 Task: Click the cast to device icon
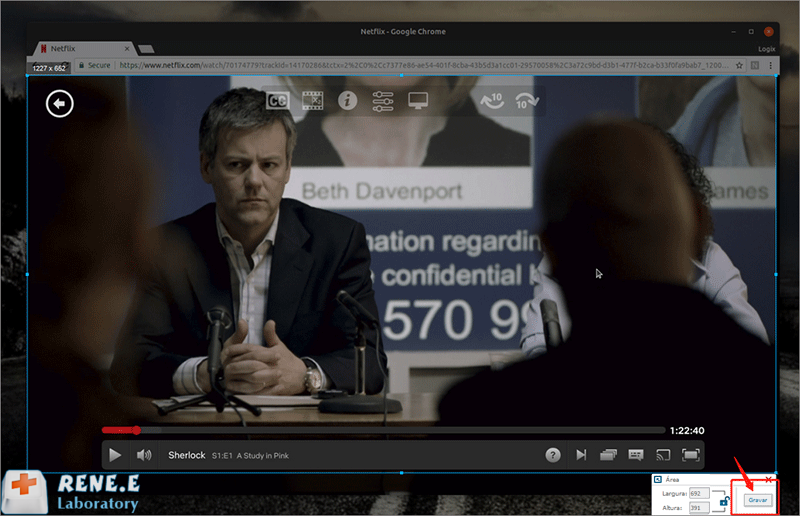(663, 455)
